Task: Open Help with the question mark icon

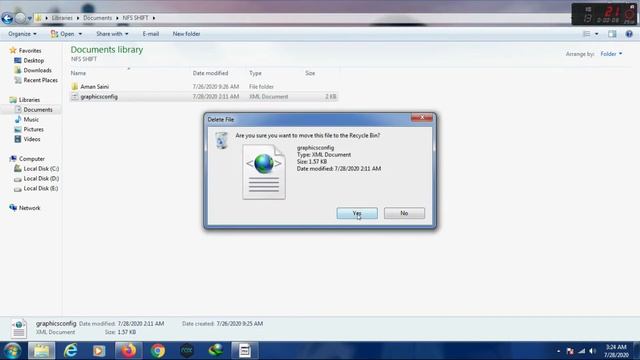Action: pyautogui.click(x=629, y=34)
